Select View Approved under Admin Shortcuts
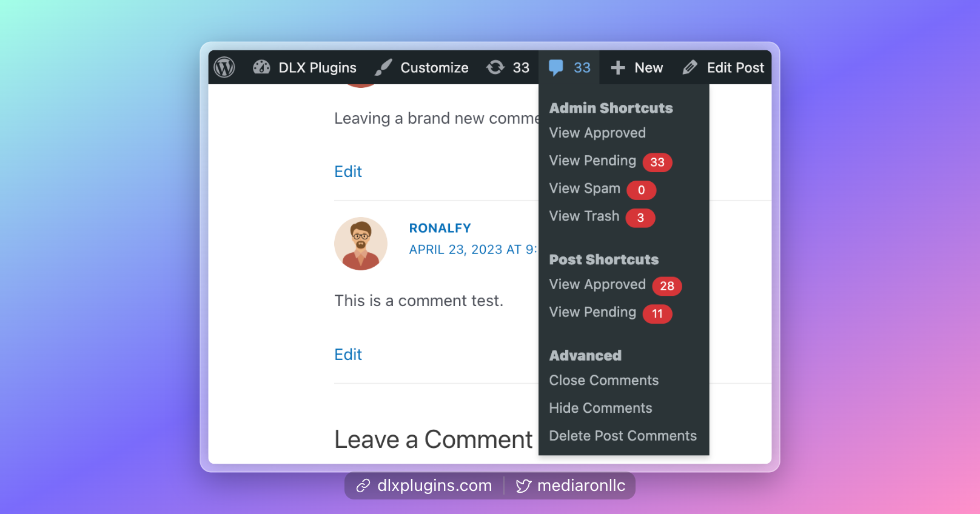 coord(597,133)
